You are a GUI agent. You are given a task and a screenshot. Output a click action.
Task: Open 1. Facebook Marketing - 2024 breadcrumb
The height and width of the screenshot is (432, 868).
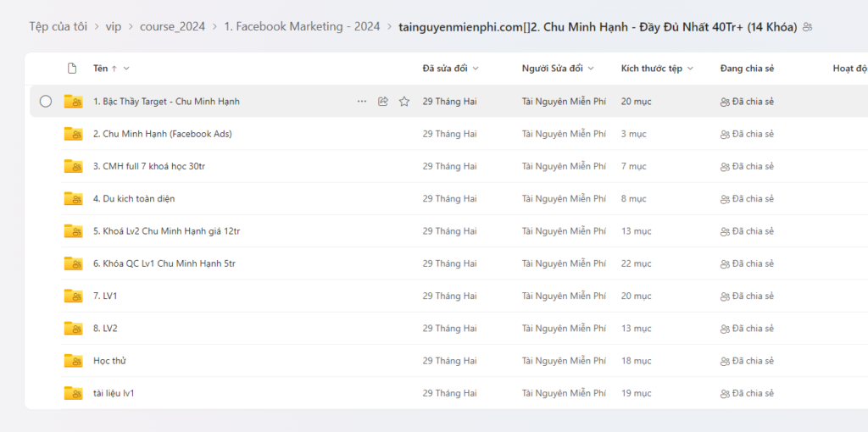[302, 26]
